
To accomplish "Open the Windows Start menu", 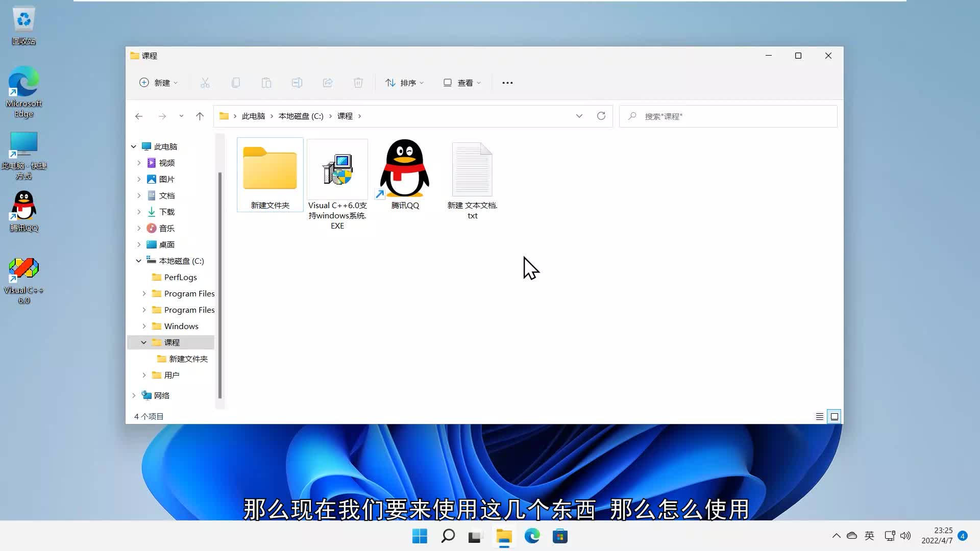I will click(420, 536).
